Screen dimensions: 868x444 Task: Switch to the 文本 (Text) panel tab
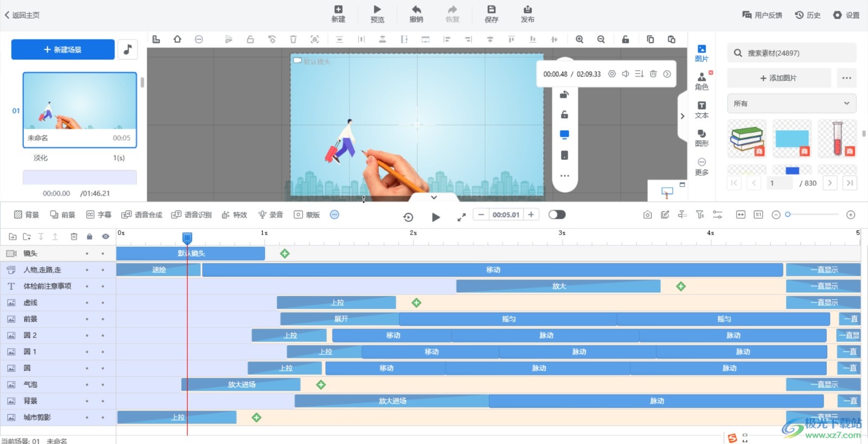[x=701, y=110]
